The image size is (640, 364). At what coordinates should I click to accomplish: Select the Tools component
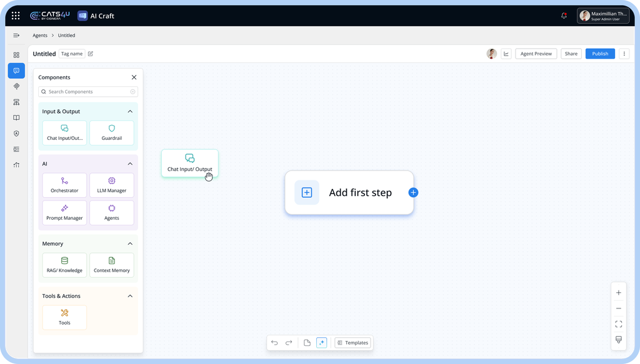[64, 318]
